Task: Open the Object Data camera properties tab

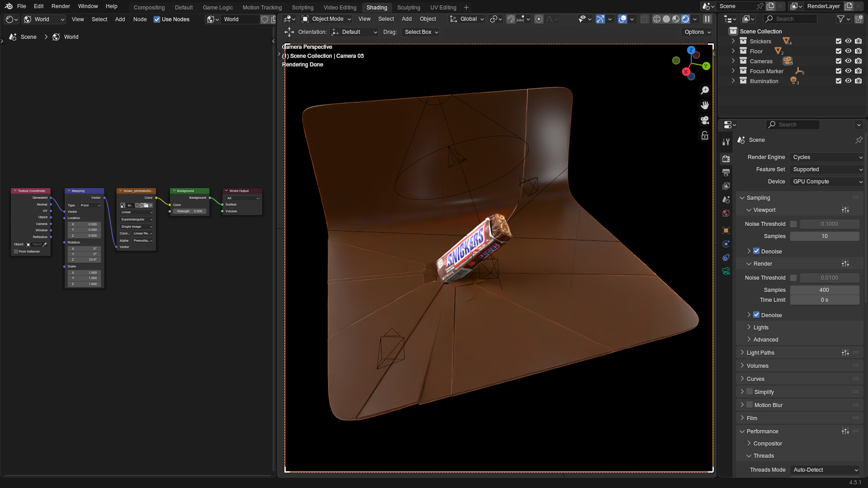Action: coord(726,271)
